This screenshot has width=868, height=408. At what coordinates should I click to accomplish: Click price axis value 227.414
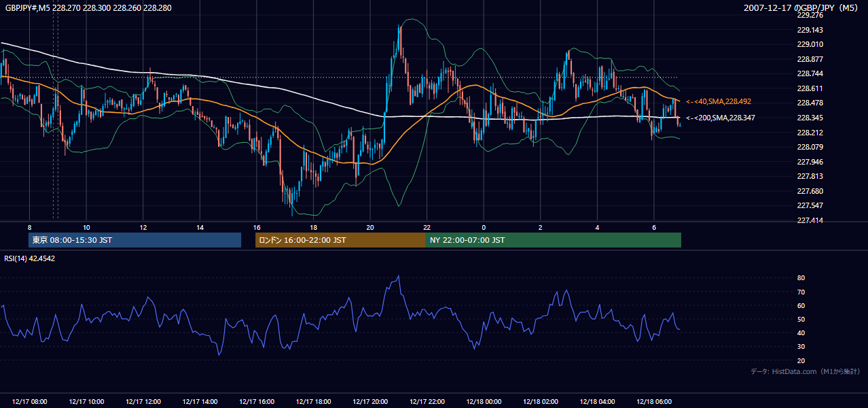click(x=810, y=220)
